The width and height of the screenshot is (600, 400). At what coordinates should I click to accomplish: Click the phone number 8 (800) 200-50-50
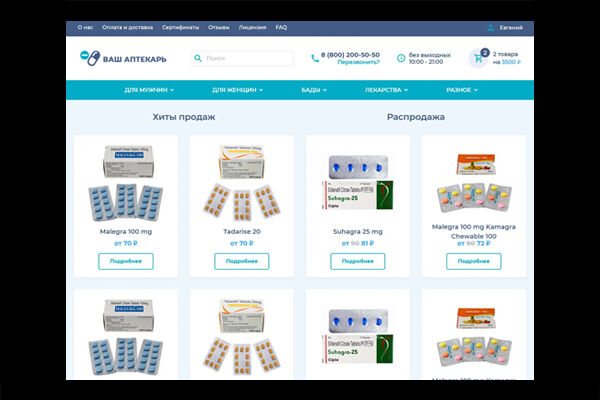351,55
